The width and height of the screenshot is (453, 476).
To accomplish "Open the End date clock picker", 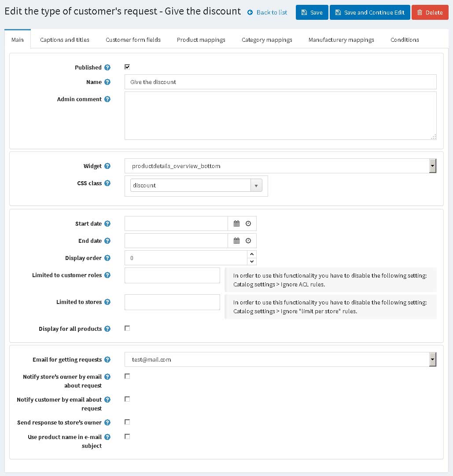I will pos(248,241).
